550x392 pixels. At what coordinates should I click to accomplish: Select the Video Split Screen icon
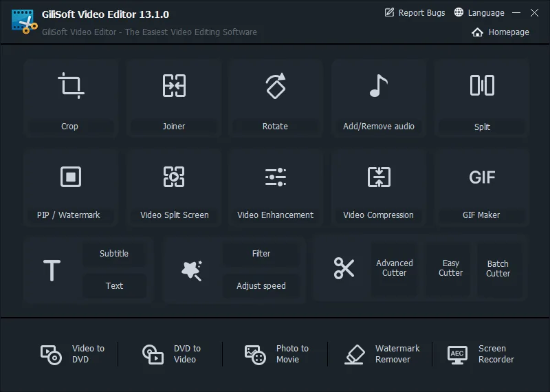(174, 177)
